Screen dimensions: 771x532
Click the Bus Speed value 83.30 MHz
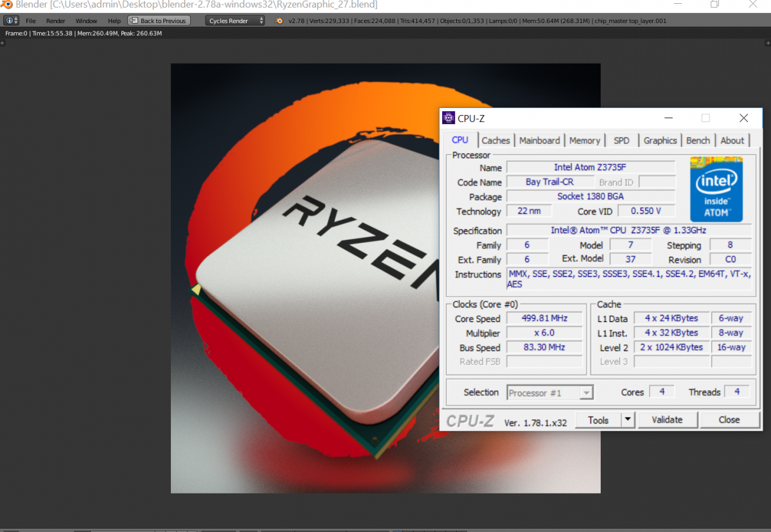point(545,347)
